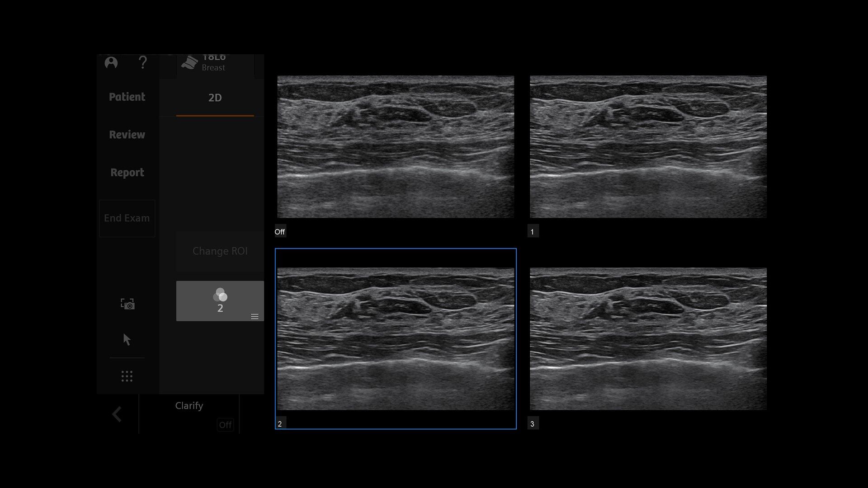Image resolution: width=868 pixels, height=488 pixels.
Task: Select the Off ultrasound image thumbnail
Action: [396, 147]
